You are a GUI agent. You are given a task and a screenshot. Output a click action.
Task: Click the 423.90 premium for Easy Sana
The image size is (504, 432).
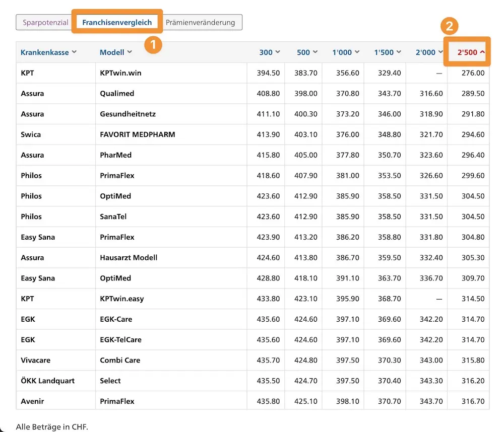coord(268,237)
